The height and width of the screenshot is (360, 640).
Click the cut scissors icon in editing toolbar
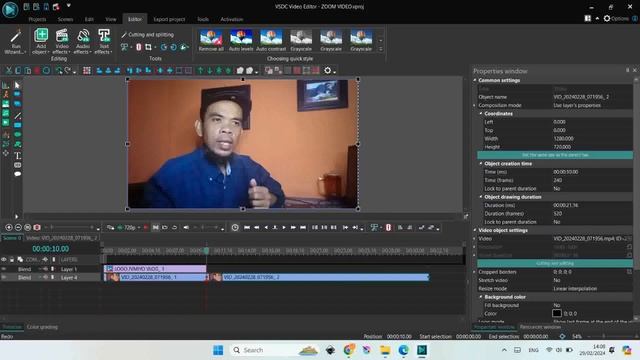click(9, 71)
